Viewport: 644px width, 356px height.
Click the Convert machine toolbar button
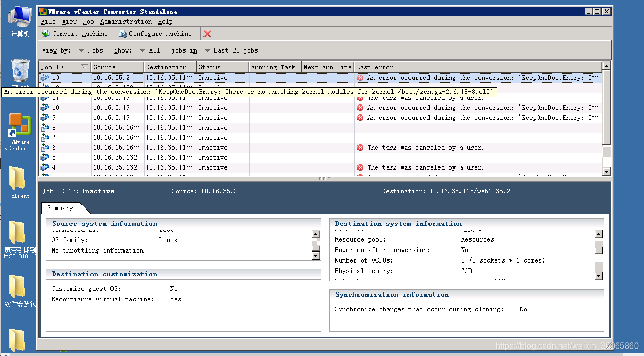[x=75, y=34]
